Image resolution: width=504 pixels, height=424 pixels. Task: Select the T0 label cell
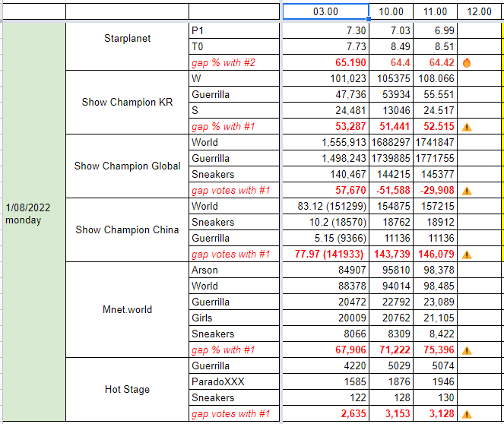coord(234,46)
